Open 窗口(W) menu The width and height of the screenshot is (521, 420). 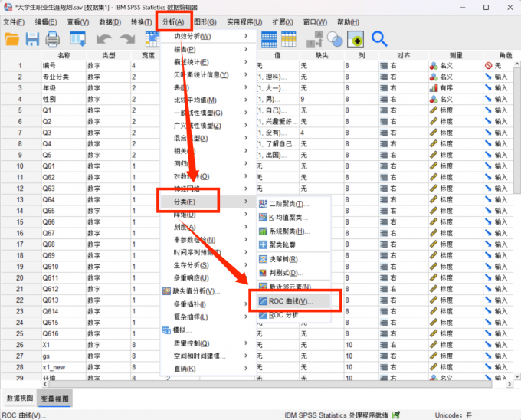[x=315, y=22]
